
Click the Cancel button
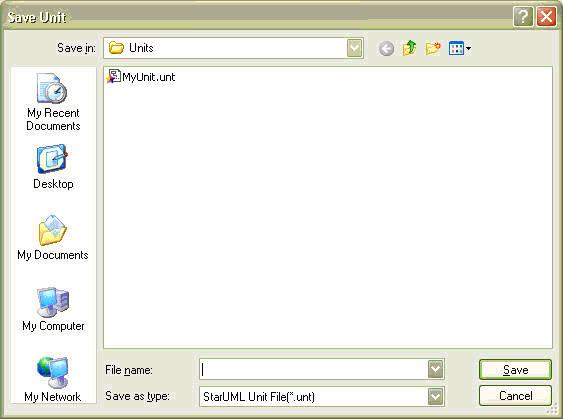[515, 396]
